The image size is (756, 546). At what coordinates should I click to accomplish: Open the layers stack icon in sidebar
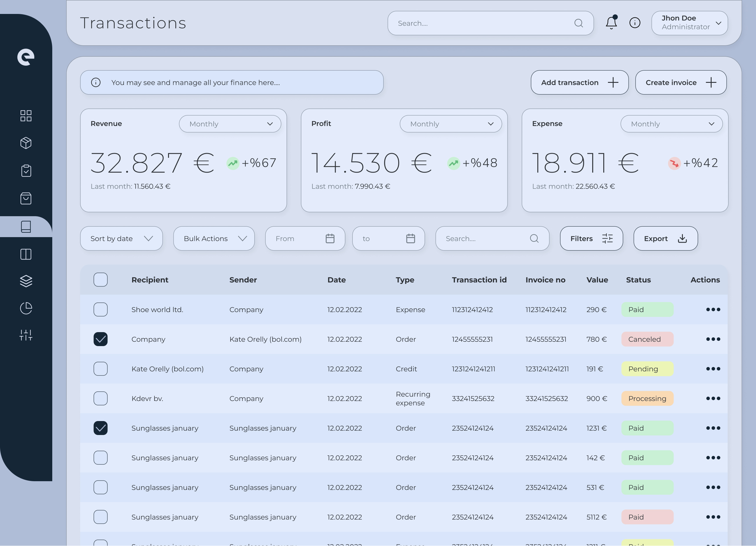tap(26, 281)
